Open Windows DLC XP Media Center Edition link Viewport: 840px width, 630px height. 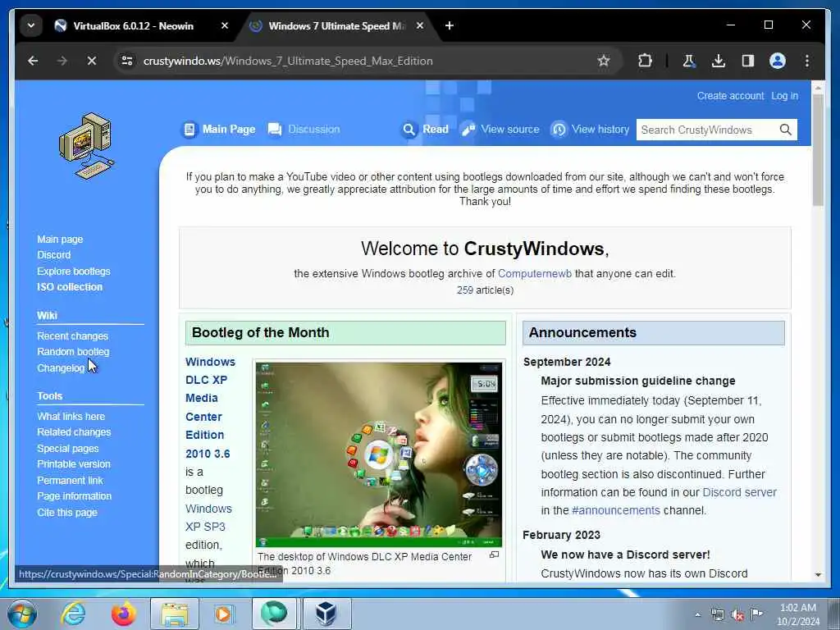tap(210, 408)
